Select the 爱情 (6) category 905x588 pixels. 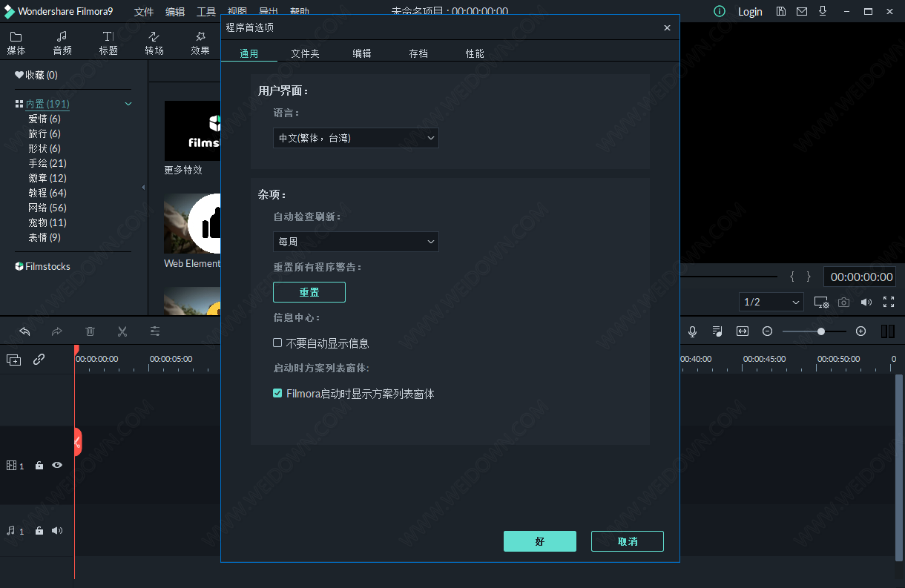click(x=45, y=119)
